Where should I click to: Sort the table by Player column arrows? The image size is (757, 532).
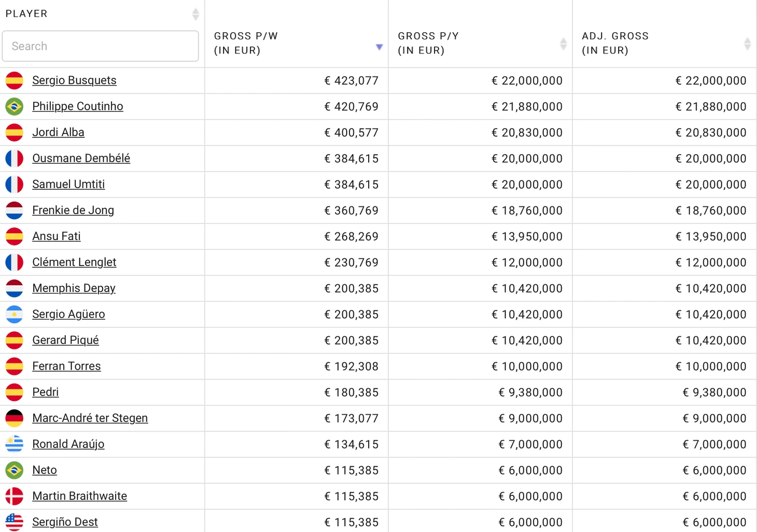pyautogui.click(x=195, y=14)
